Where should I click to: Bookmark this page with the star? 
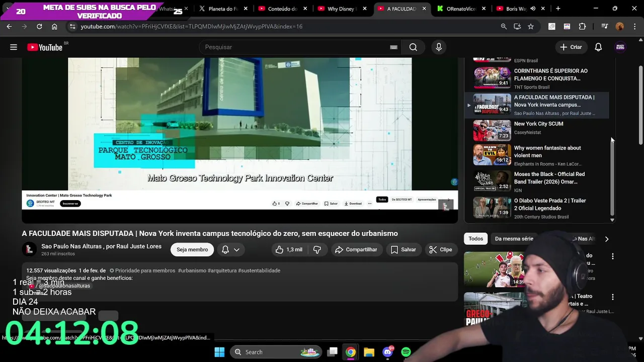531,27
